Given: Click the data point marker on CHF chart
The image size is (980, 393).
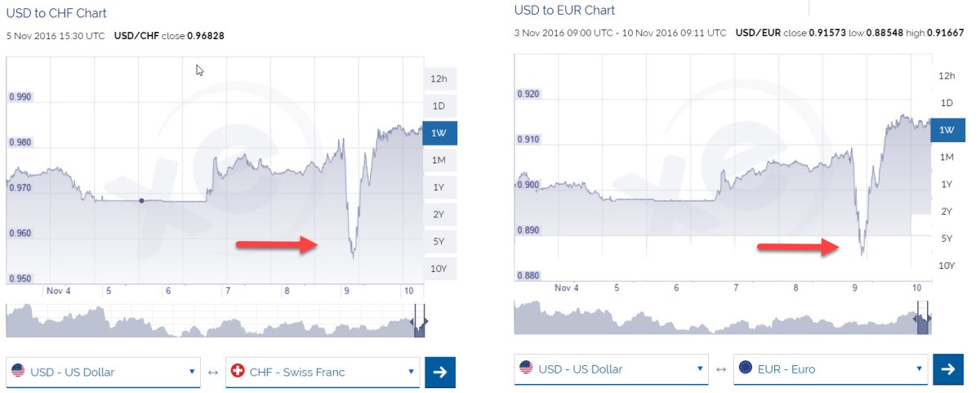Looking at the screenshot, I should point(141,201).
